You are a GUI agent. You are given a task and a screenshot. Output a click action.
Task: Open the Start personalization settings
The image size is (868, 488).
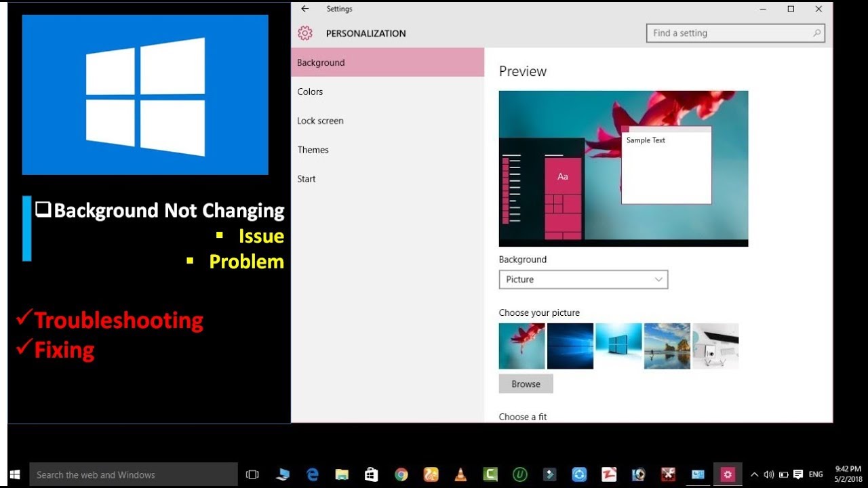[307, 179]
